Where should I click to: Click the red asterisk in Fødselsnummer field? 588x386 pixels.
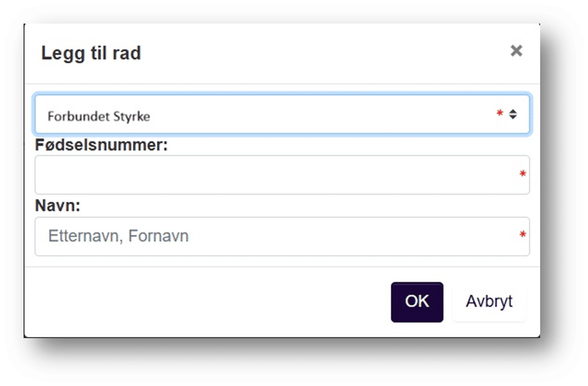coord(523,175)
